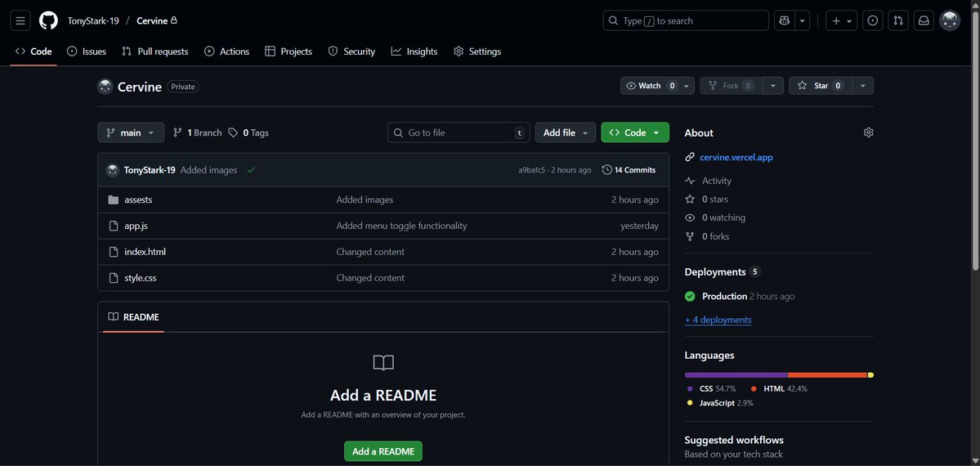980x466 pixels.
Task: Open the notifications inbox icon
Action: click(x=924, y=20)
